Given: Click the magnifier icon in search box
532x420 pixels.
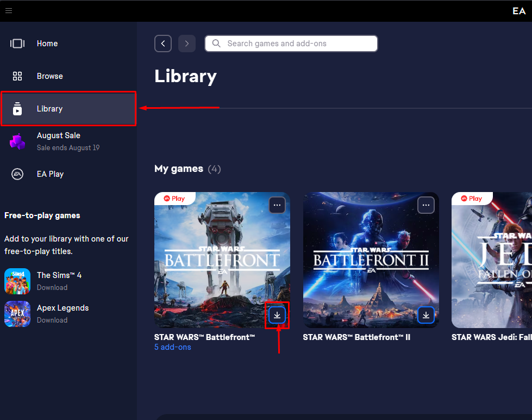Looking at the screenshot, I should tap(216, 44).
